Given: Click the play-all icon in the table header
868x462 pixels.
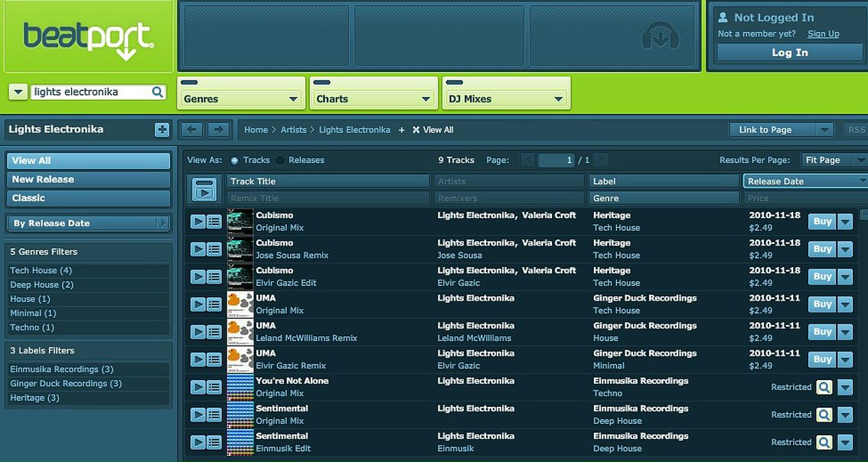Looking at the screenshot, I should pos(204,189).
